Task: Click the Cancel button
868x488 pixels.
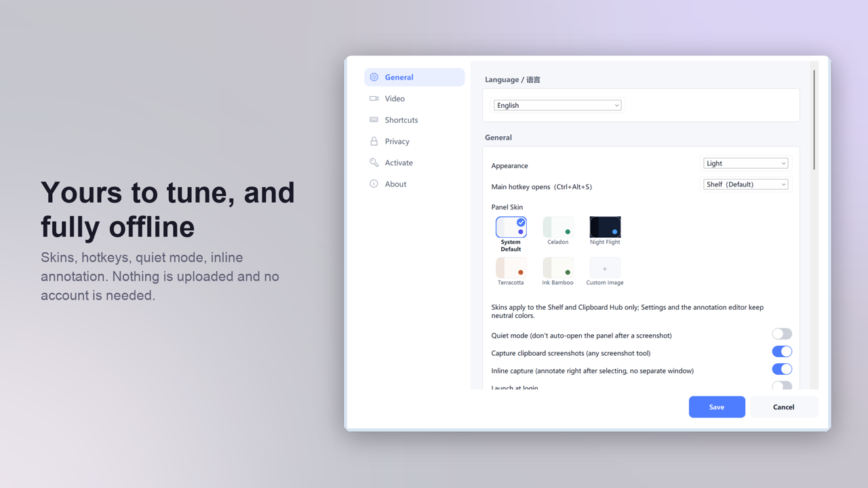Action: tap(783, 407)
